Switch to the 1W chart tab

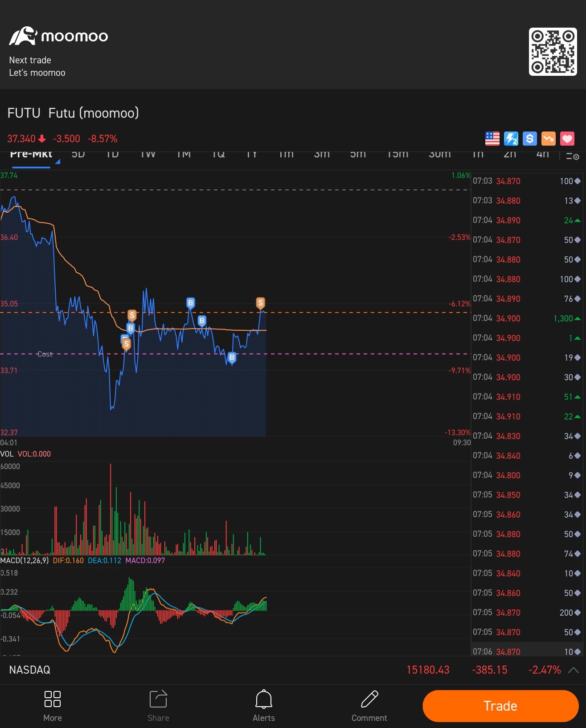point(148,154)
